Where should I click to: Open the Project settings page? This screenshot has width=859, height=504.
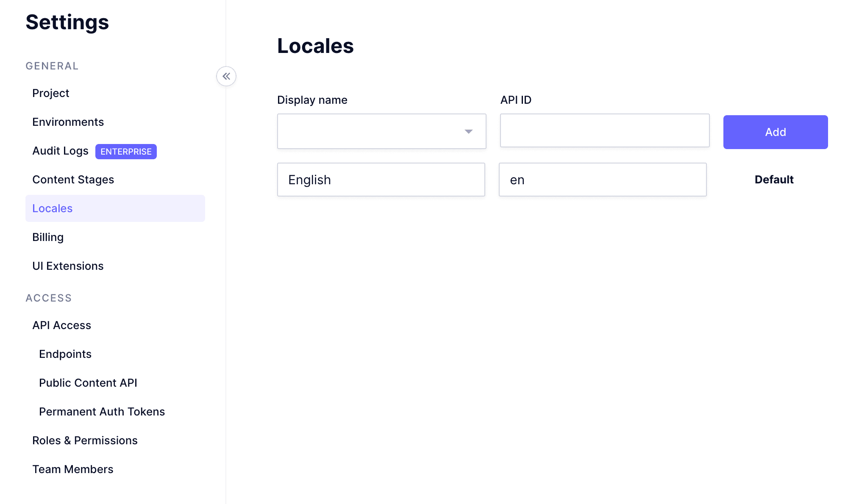[x=50, y=93]
